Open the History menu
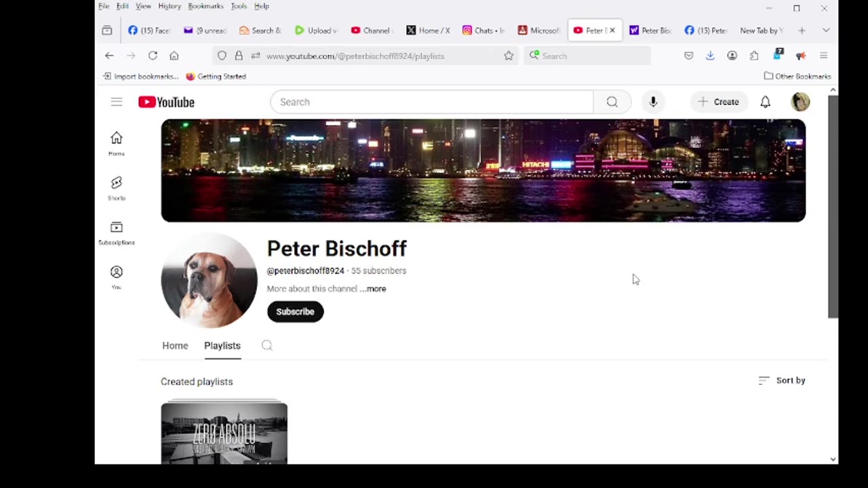The height and width of the screenshot is (488, 868). point(170,6)
